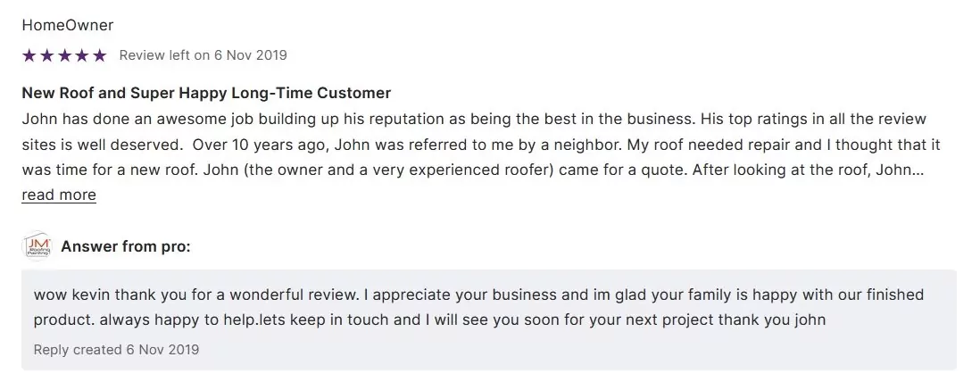Click the first purple rating star
The width and height of the screenshot is (980, 390).
pos(29,55)
